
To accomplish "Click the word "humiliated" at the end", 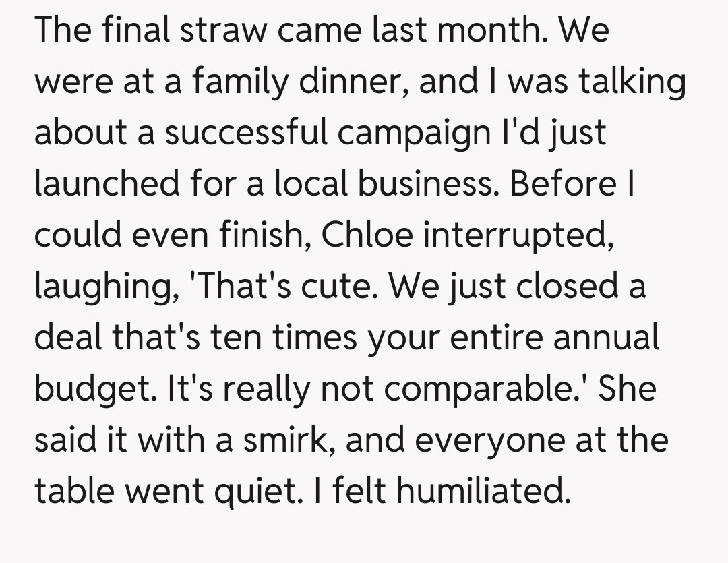I will pos(479,491).
